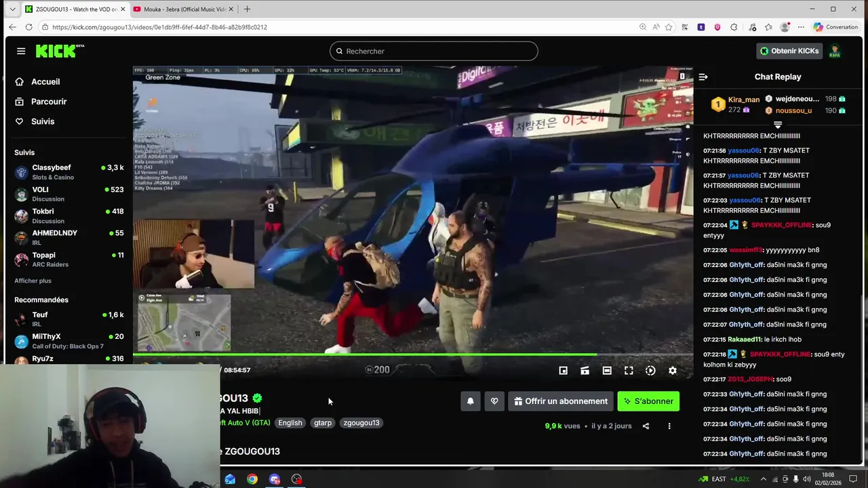Click Kira_man in chat leaderboard

[x=744, y=100]
